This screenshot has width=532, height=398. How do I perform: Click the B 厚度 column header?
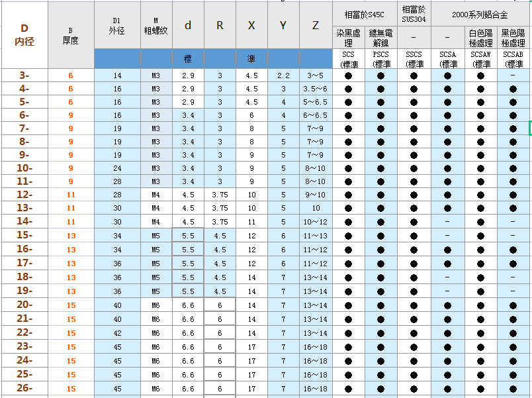tap(71, 35)
